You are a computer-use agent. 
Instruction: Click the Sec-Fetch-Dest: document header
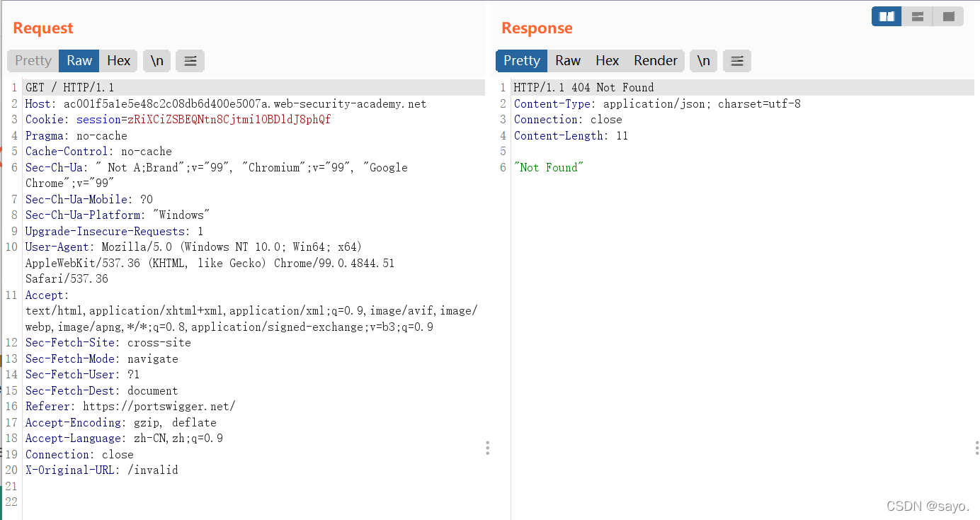point(102,391)
